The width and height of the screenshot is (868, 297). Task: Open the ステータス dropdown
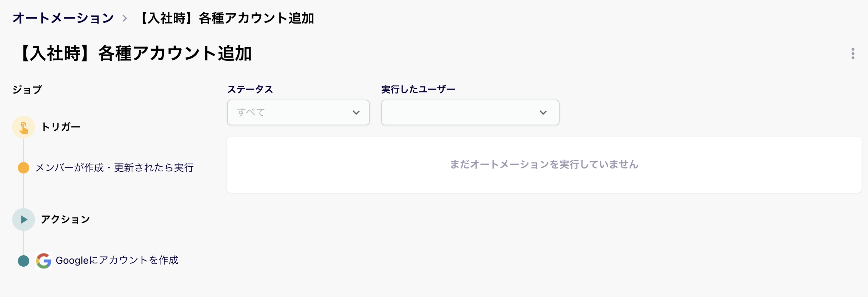pyautogui.click(x=298, y=112)
